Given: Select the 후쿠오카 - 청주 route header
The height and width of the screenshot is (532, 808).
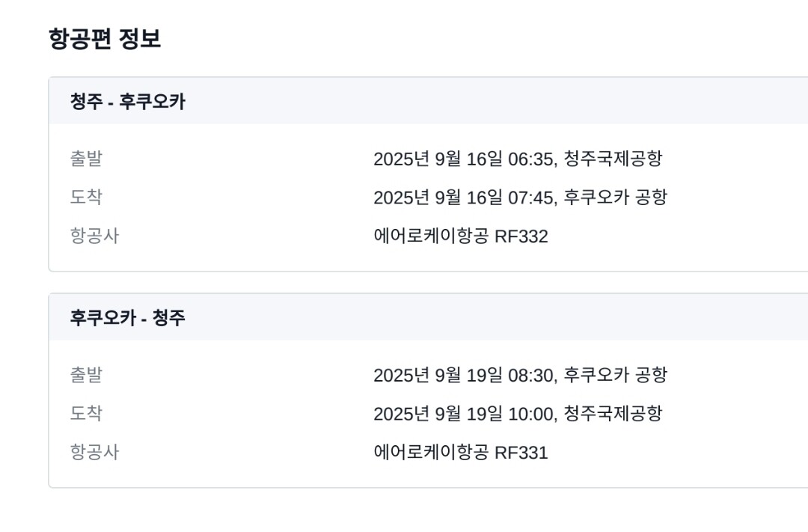Looking at the screenshot, I should pos(127,318).
